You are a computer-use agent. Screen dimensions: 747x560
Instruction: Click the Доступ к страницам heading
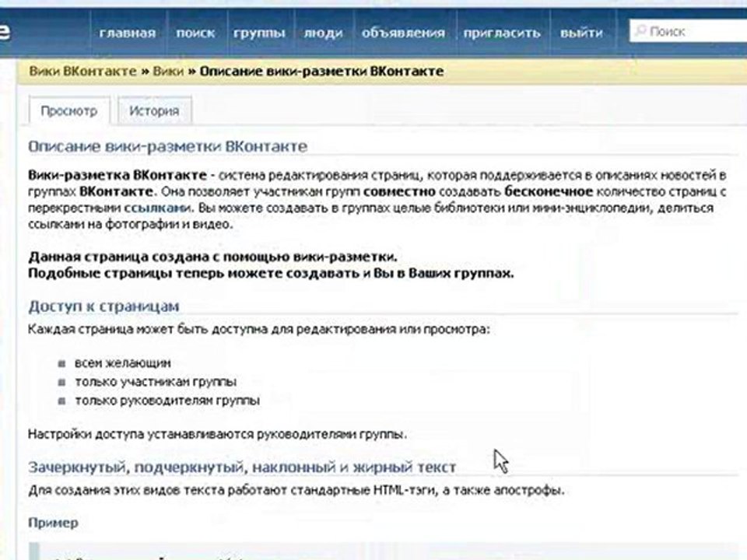pyautogui.click(x=103, y=306)
